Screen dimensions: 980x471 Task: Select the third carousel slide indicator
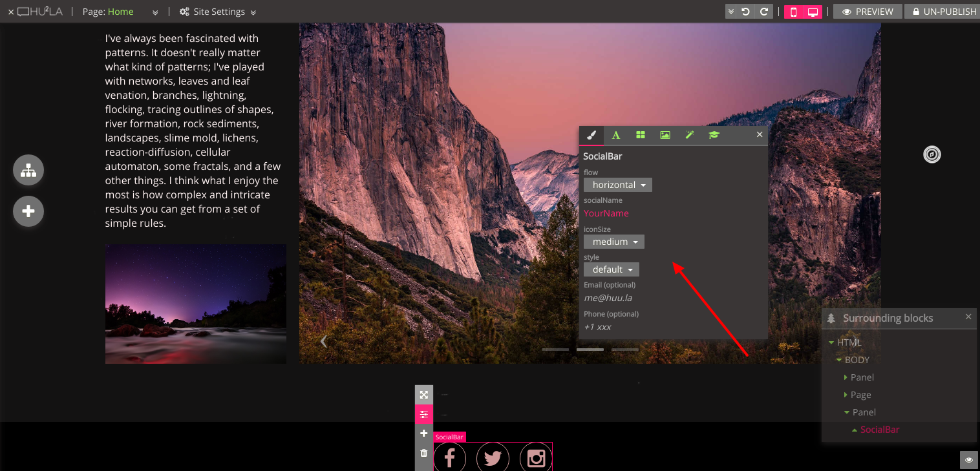click(x=625, y=350)
